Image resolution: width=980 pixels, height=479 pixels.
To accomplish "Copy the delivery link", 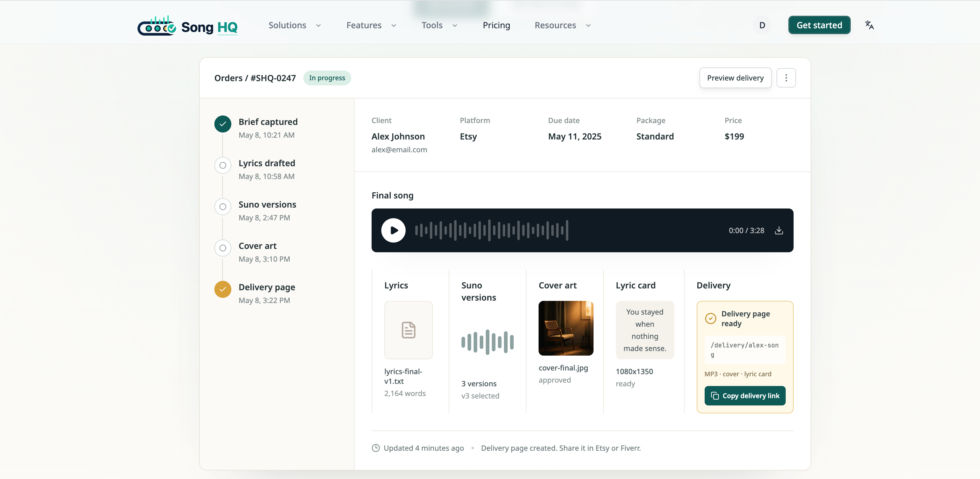I will [x=744, y=396].
